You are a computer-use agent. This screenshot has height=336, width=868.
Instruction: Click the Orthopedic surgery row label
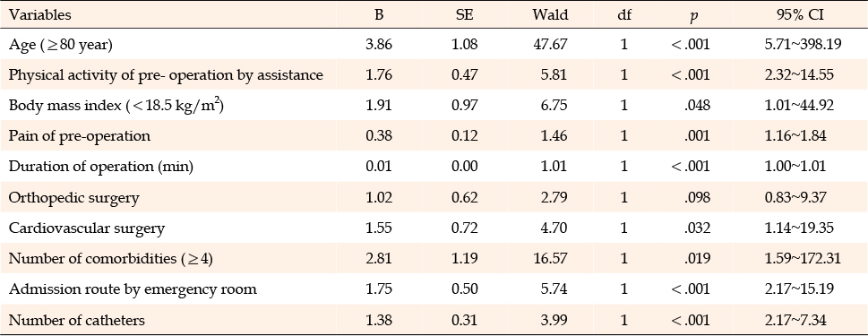tap(73, 198)
